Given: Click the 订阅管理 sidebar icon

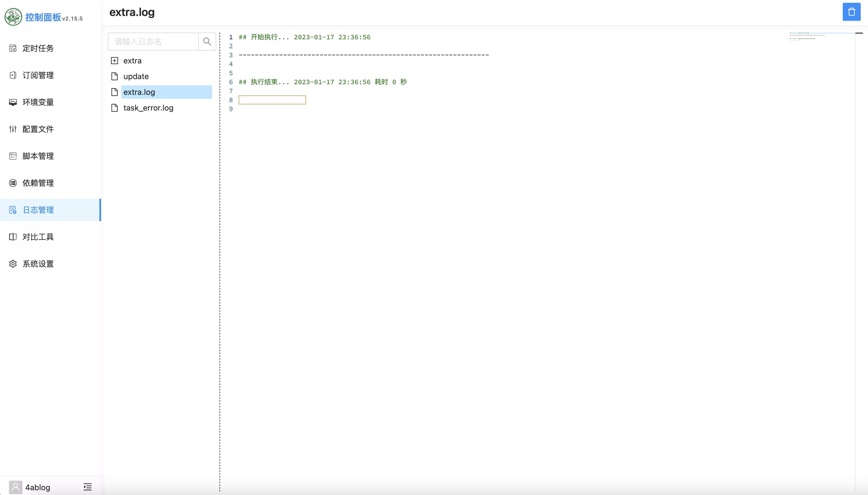Looking at the screenshot, I should pos(13,75).
